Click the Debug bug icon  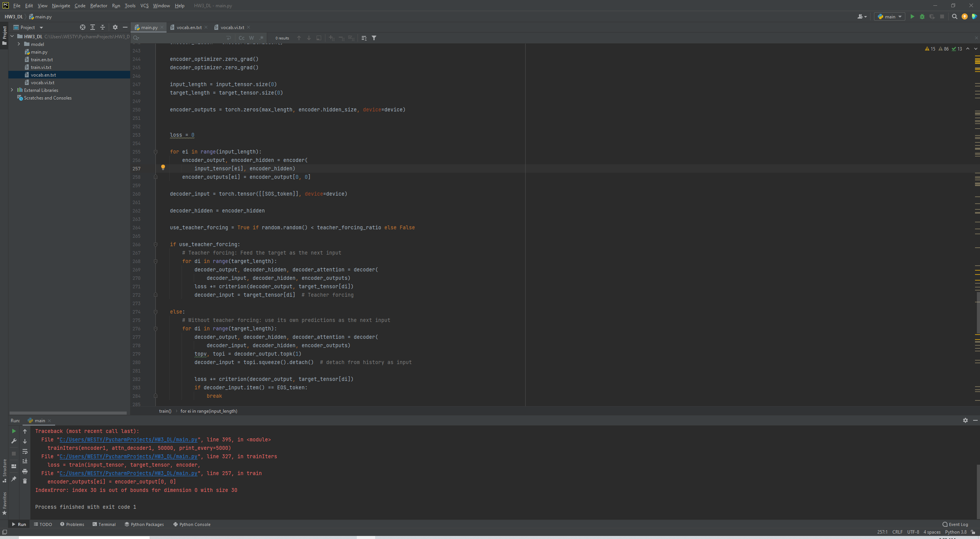[x=922, y=16]
